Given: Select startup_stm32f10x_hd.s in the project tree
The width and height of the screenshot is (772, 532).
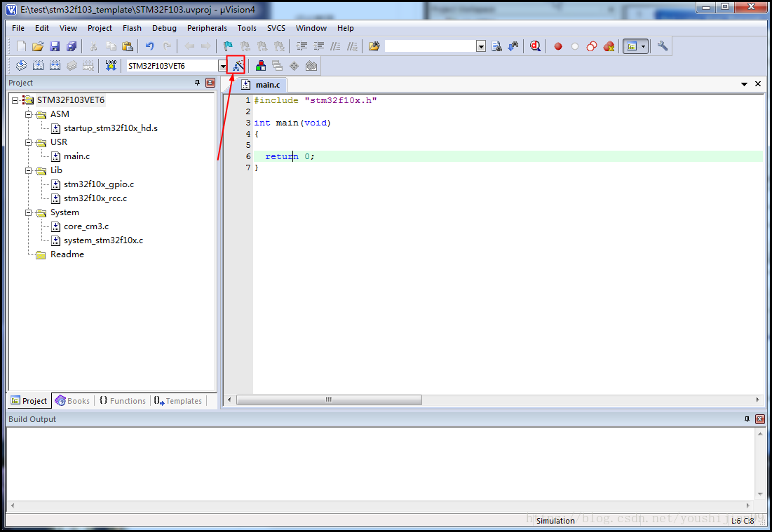Looking at the screenshot, I should [110, 128].
